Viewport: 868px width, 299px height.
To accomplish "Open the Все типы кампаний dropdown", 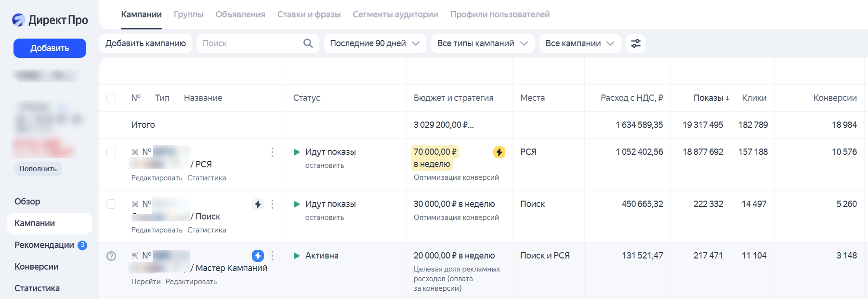I will (482, 43).
